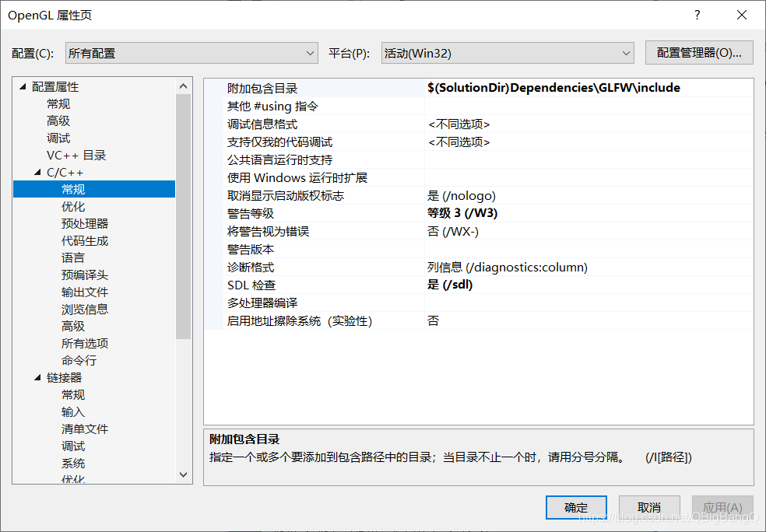Click the $(SolutionDir)Dependencies\GLFW\include value

[x=553, y=88]
